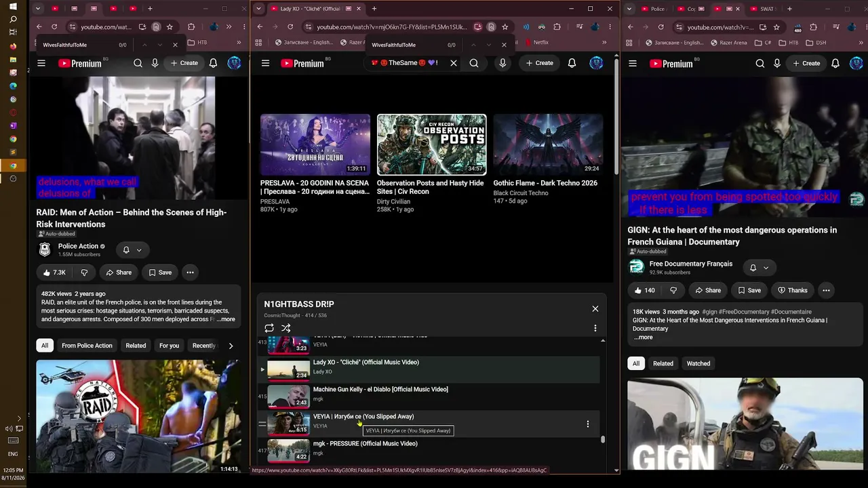Open search in the right YouTube window
This screenshot has height=488, width=868.
click(760, 64)
